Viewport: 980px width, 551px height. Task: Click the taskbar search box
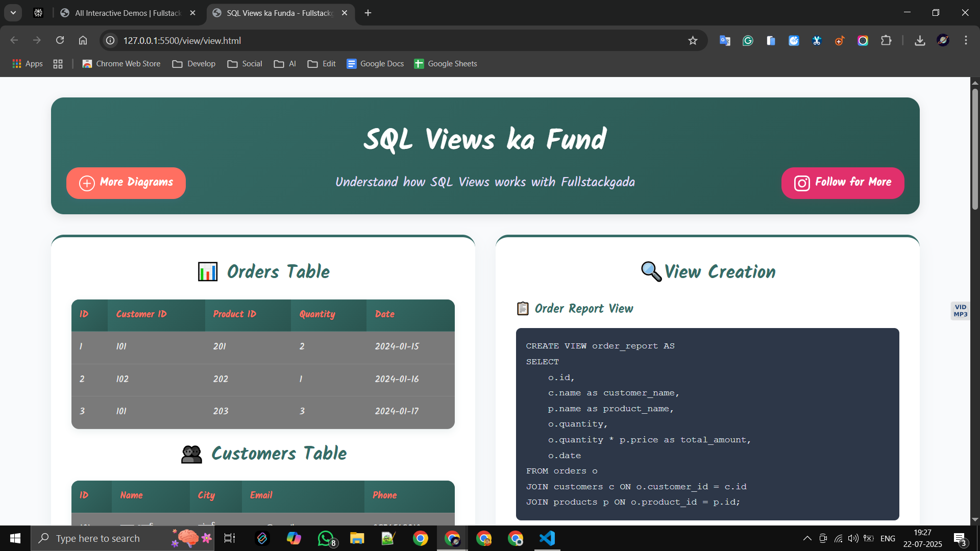122,538
